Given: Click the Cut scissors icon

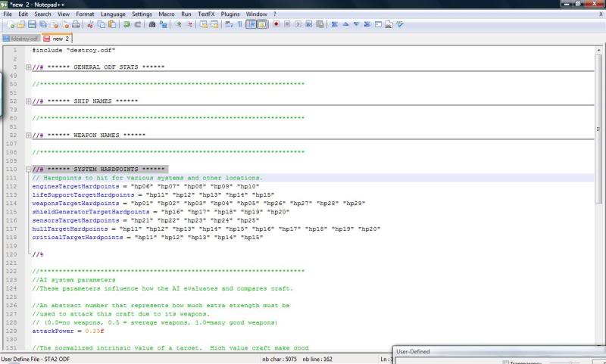Looking at the screenshot, I should [90, 25].
